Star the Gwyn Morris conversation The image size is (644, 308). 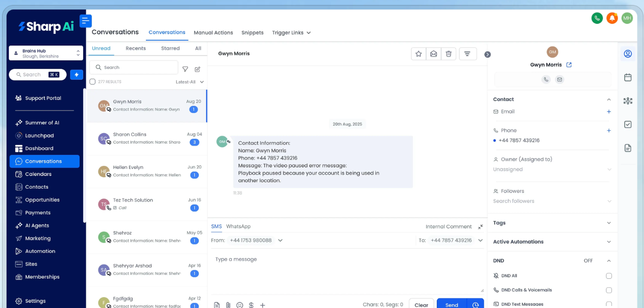[418, 54]
